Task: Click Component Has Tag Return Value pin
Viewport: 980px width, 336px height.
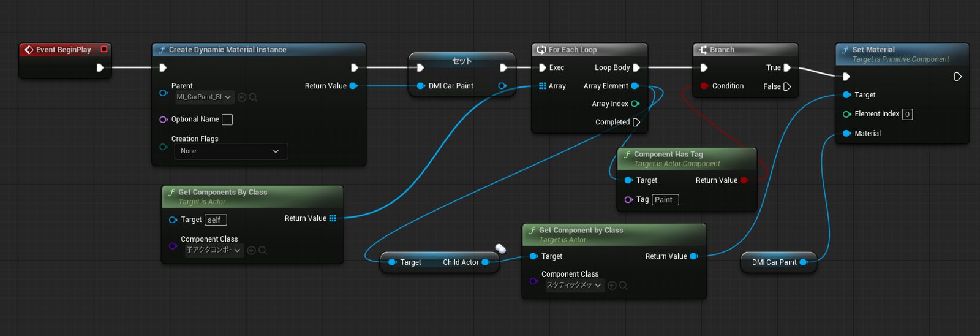Action: [745, 180]
